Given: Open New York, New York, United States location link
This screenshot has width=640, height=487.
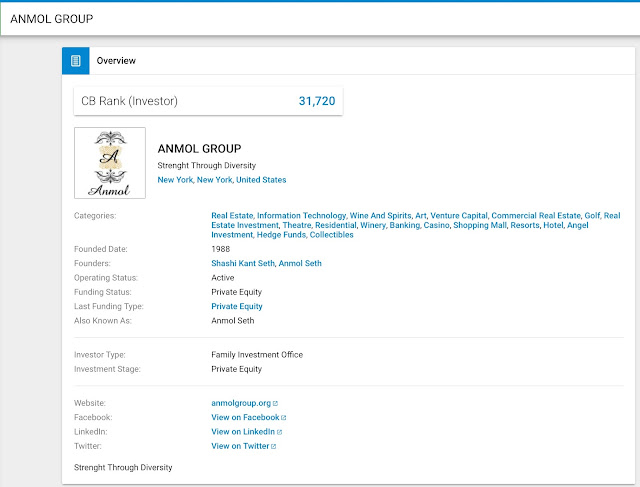Looking at the screenshot, I should click(222, 180).
